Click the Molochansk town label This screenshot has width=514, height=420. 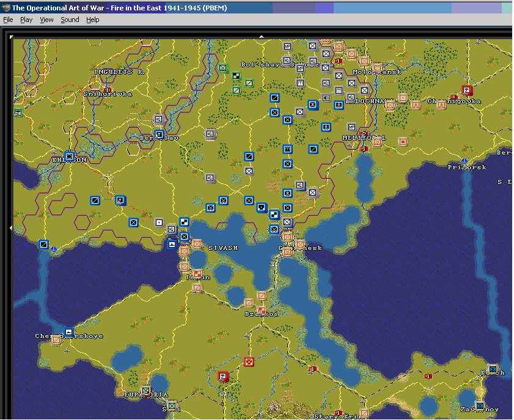(377, 72)
